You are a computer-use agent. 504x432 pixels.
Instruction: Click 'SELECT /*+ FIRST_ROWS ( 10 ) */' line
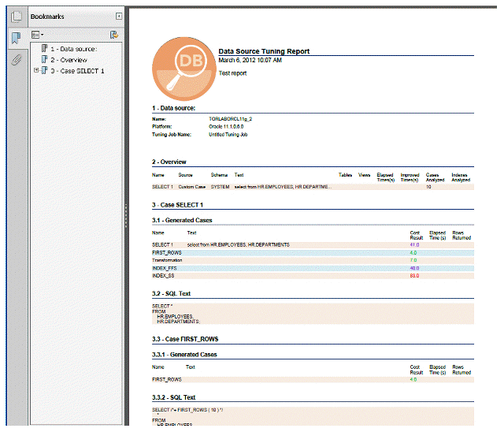click(187, 410)
